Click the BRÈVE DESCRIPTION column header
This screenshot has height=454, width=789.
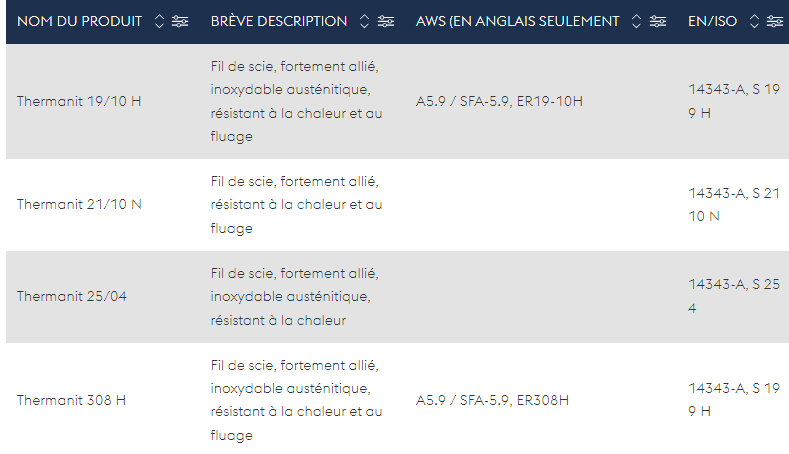point(279,21)
